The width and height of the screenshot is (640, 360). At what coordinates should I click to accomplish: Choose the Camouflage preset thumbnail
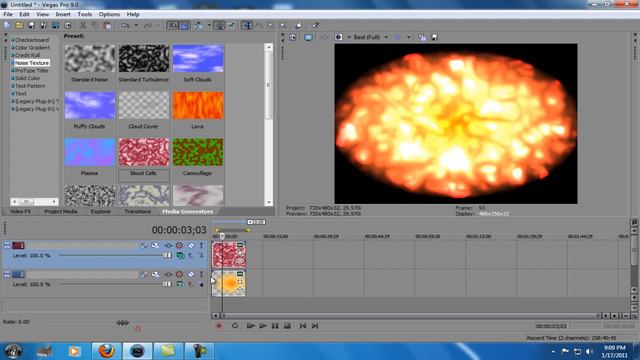[x=198, y=152]
